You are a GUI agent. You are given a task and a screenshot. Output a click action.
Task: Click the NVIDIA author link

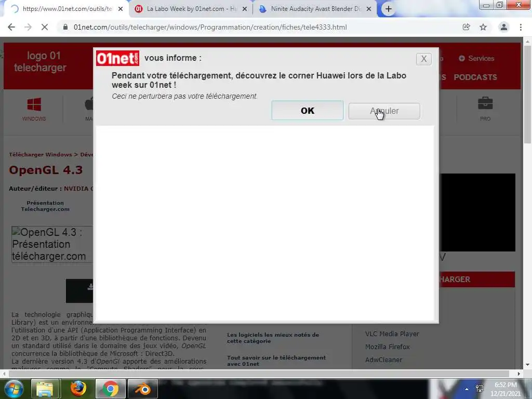tap(78, 189)
